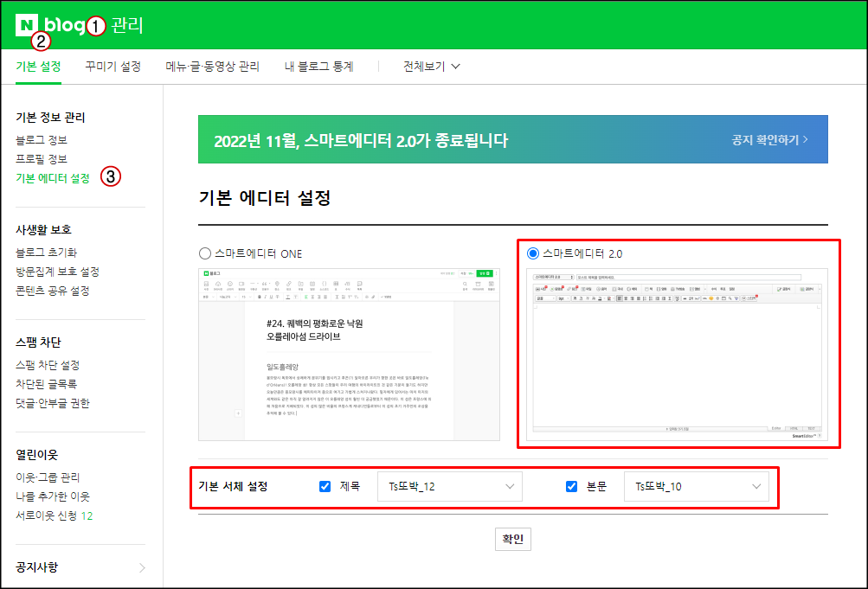
Task: Click the 스팸 차단 heading
Action: pos(38,343)
